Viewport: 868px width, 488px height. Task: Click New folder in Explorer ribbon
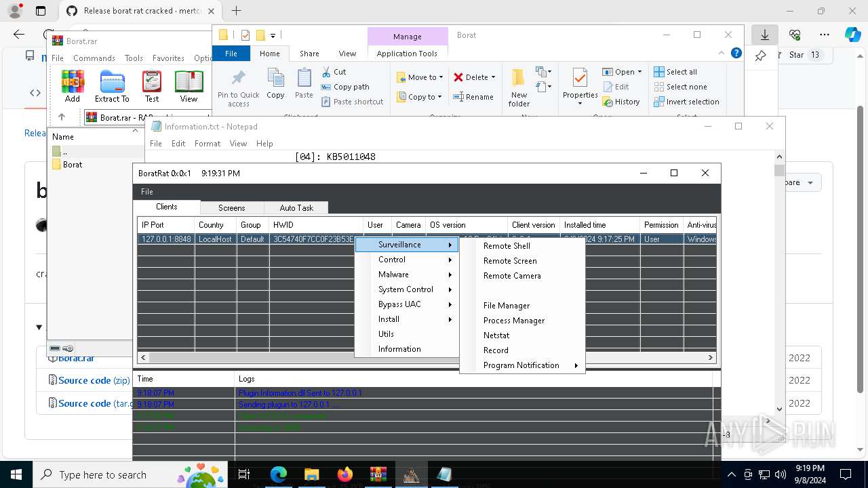pyautogui.click(x=519, y=88)
